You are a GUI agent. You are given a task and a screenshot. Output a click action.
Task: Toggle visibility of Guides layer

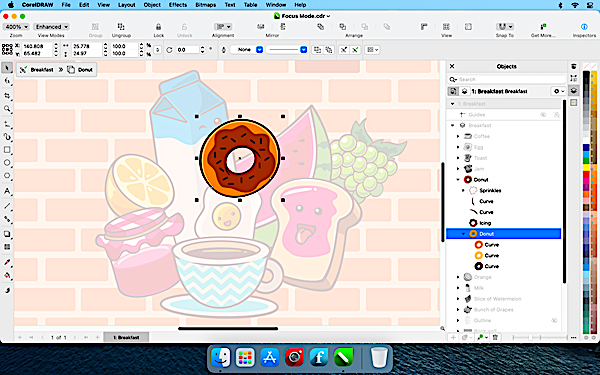coord(543,115)
